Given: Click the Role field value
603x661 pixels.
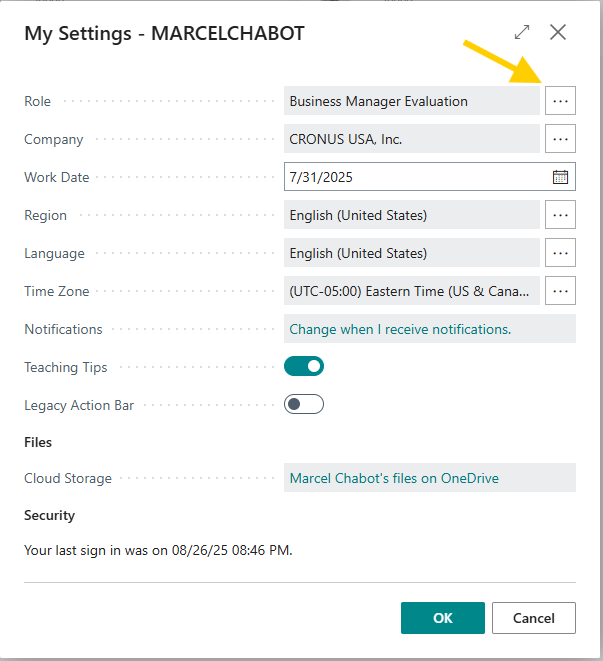Looking at the screenshot, I should click(x=411, y=101).
